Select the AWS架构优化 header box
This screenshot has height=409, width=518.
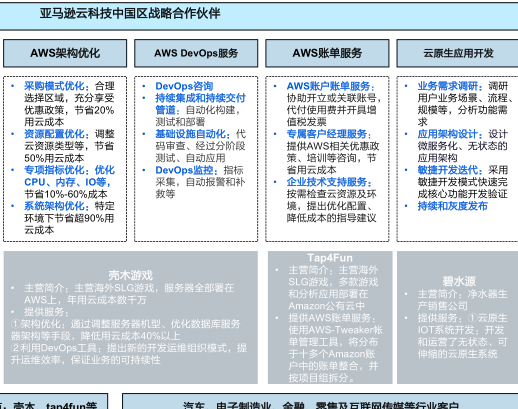65,53
